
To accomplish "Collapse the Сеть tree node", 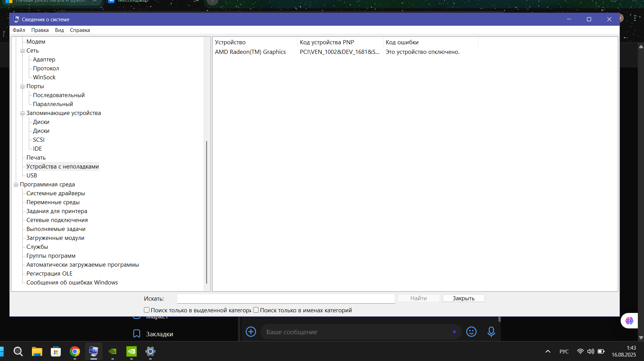I will tap(22, 51).
